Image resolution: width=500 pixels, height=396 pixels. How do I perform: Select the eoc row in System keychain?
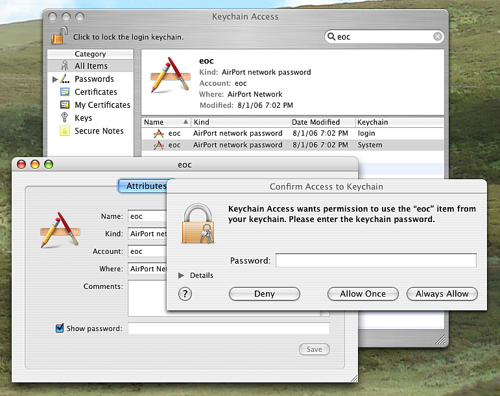click(293, 145)
